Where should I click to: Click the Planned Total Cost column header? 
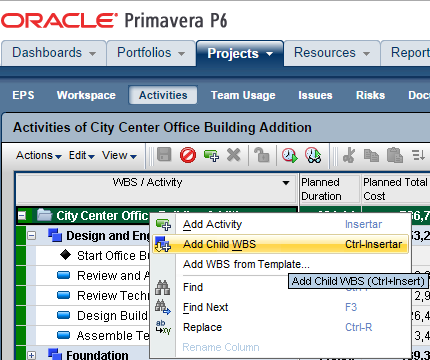pos(396,189)
